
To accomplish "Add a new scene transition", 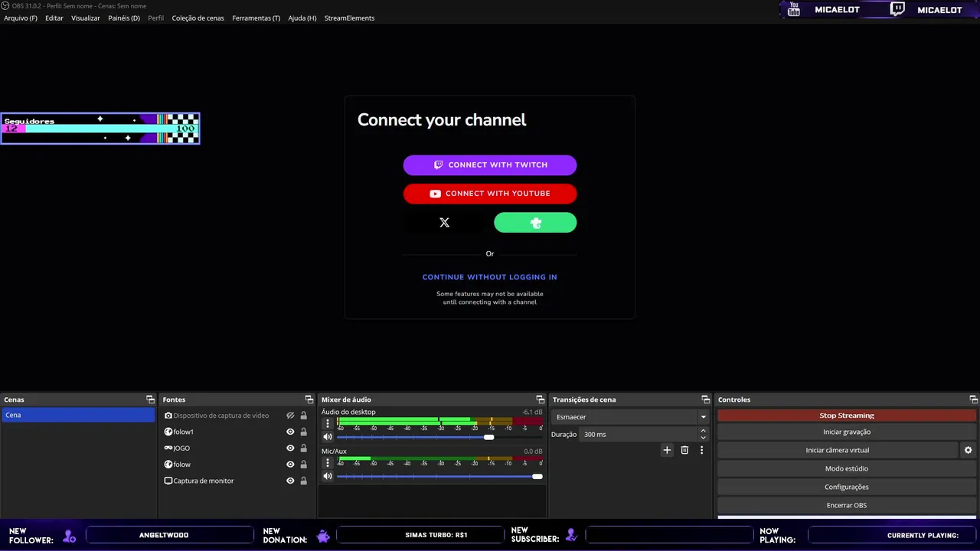I will point(667,450).
